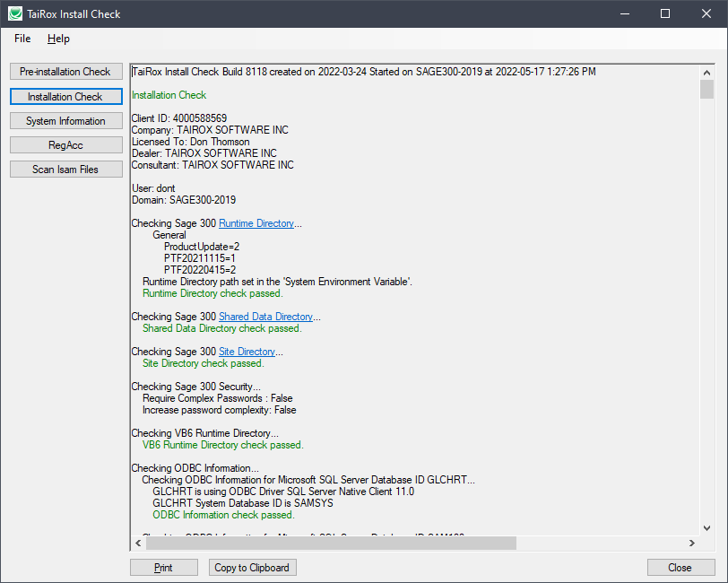Viewport: 728px width, 583px height.
Task: Click the 'PTF20211115=1' entry
Action: 200,258
